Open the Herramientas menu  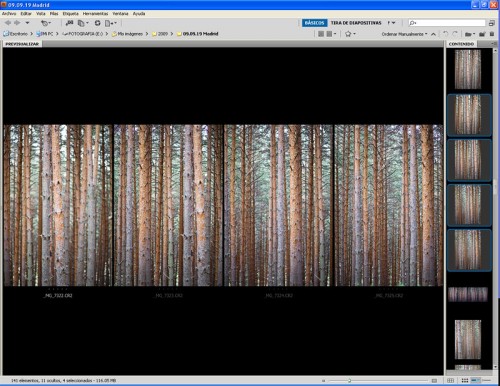point(95,14)
